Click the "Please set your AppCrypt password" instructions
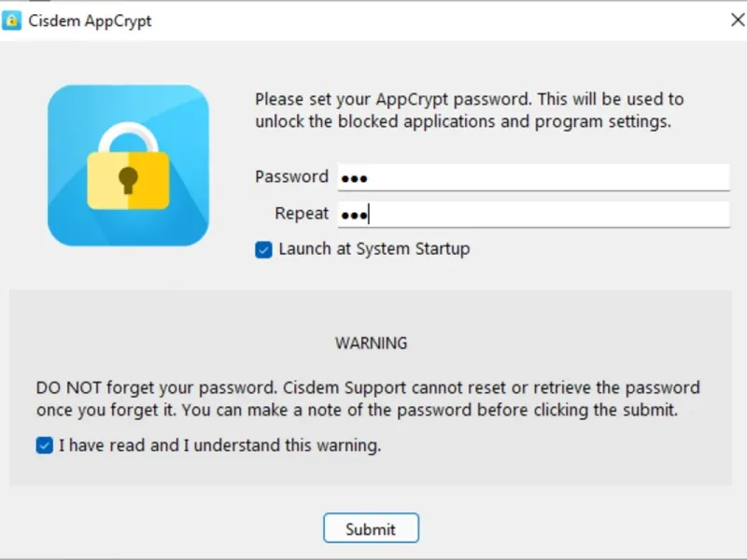Image resolution: width=747 pixels, height=560 pixels. (x=469, y=110)
